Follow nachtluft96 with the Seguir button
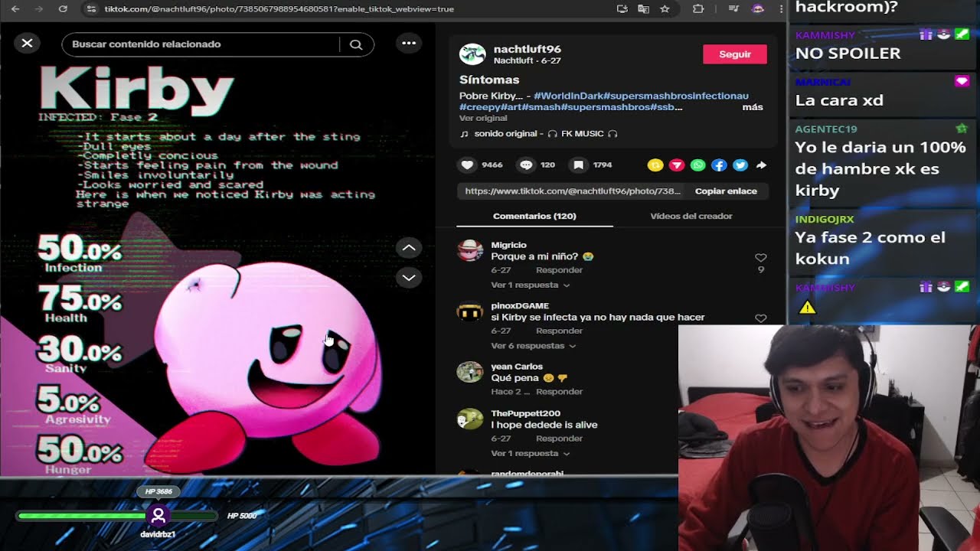The image size is (980, 551). coord(734,54)
